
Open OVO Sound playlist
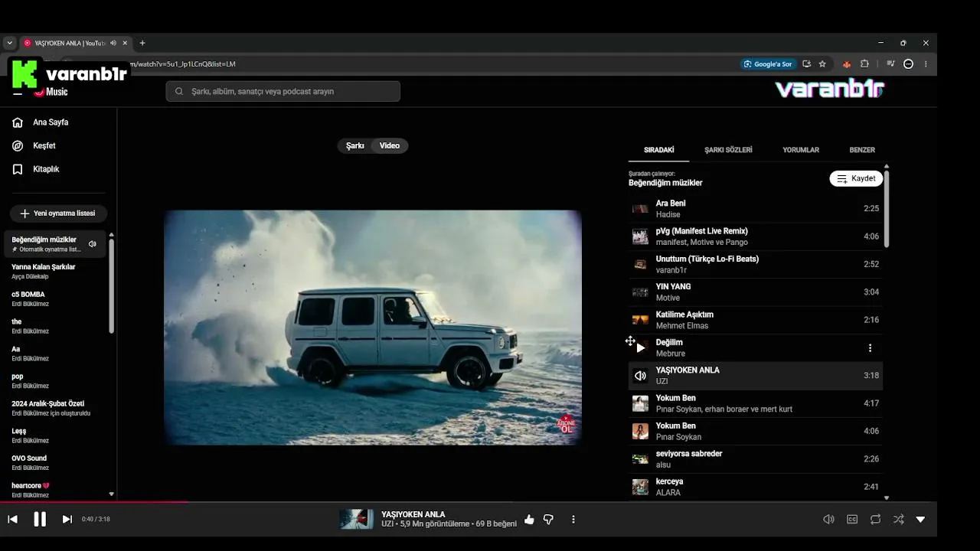[55, 463]
